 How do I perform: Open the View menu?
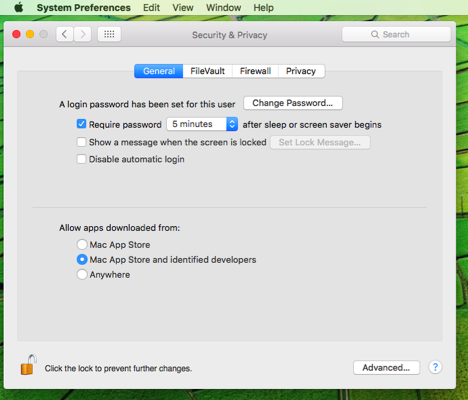[183, 7]
